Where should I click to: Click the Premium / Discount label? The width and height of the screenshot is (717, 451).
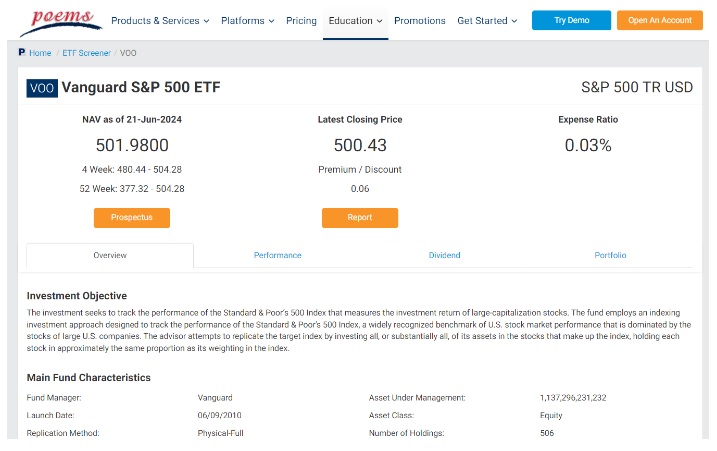(x=360, y=170)
